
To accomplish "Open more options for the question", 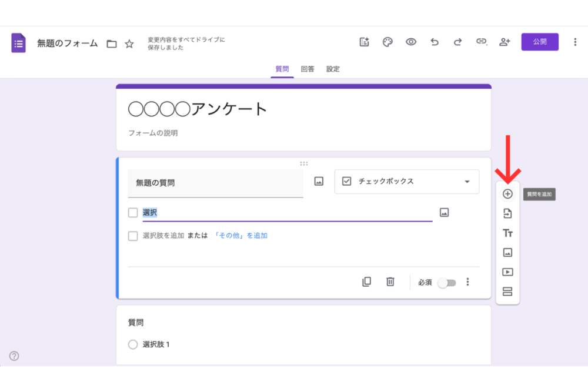I will [x=467, y=282].
